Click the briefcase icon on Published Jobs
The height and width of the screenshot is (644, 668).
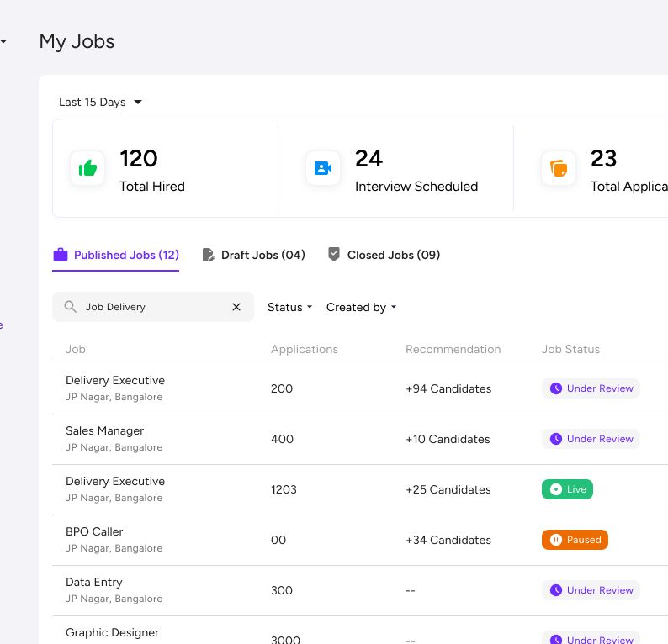click(61, 255)
